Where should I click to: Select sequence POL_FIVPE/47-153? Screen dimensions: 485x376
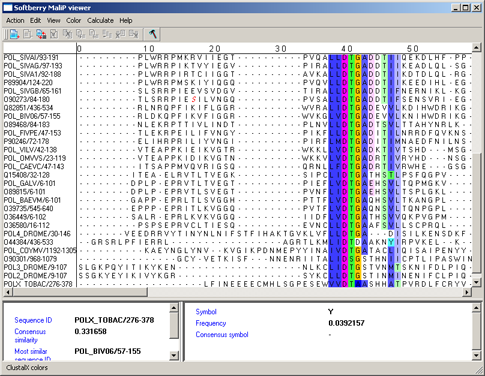pyautogui.click(x=32, y=133)
